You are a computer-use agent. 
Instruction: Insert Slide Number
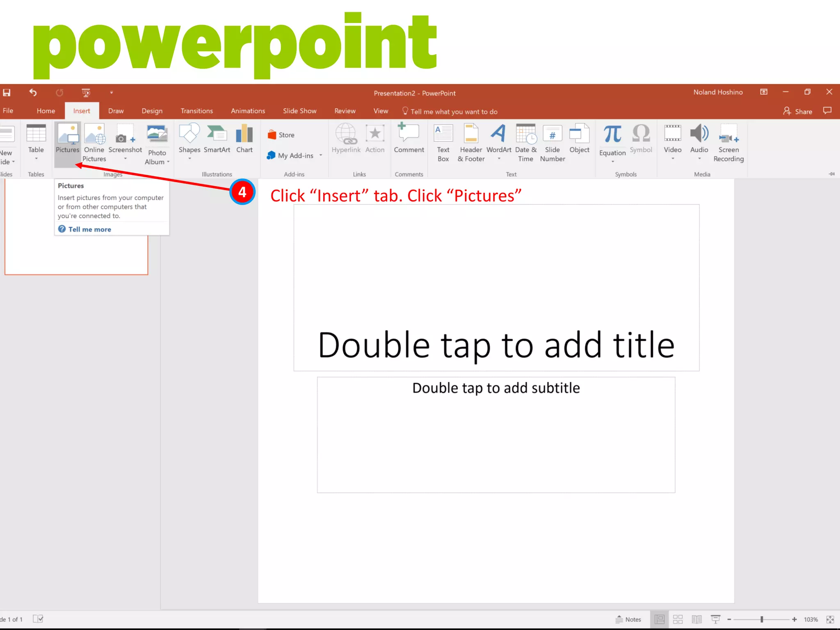[x=552, y=144]
